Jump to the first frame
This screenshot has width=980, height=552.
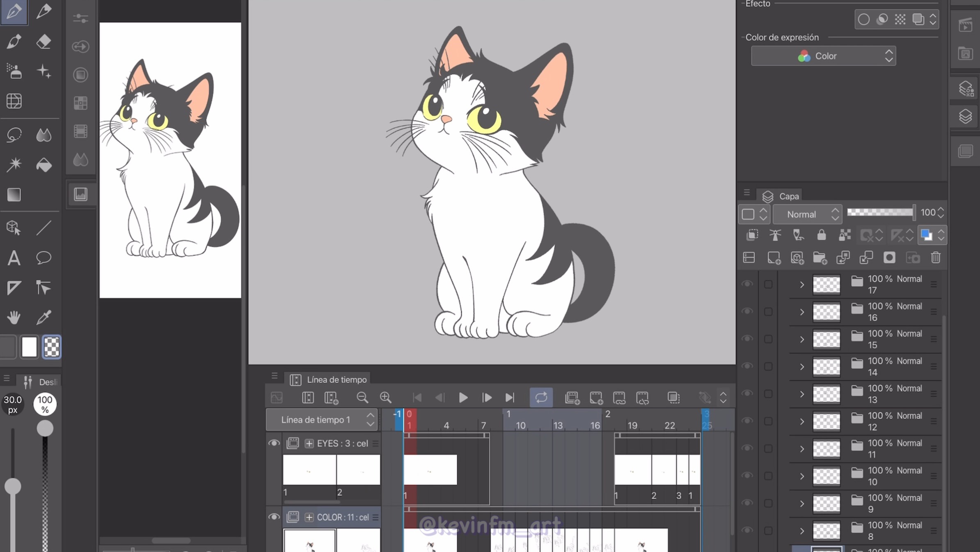tap(417, 397)
